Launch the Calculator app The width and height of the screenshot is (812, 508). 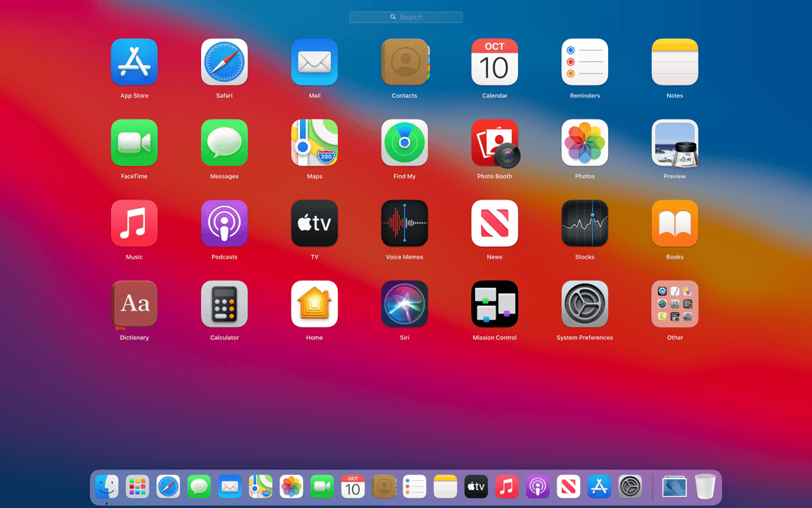coord(224,305)
